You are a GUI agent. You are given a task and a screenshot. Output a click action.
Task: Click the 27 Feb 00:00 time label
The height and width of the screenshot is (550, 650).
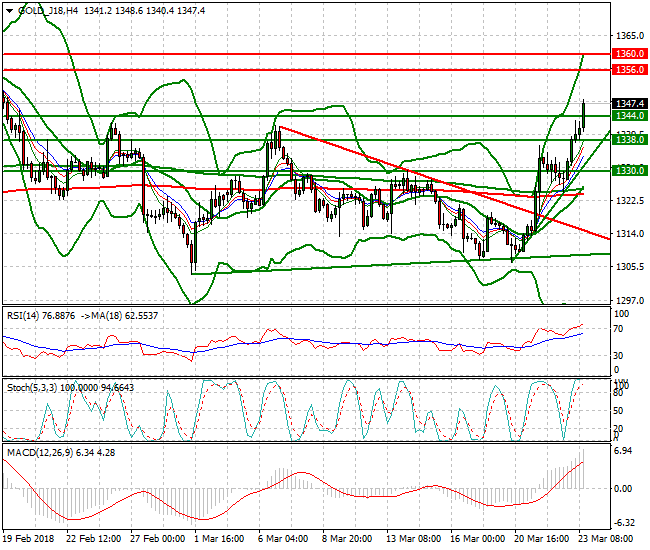[x=158, y=539]
